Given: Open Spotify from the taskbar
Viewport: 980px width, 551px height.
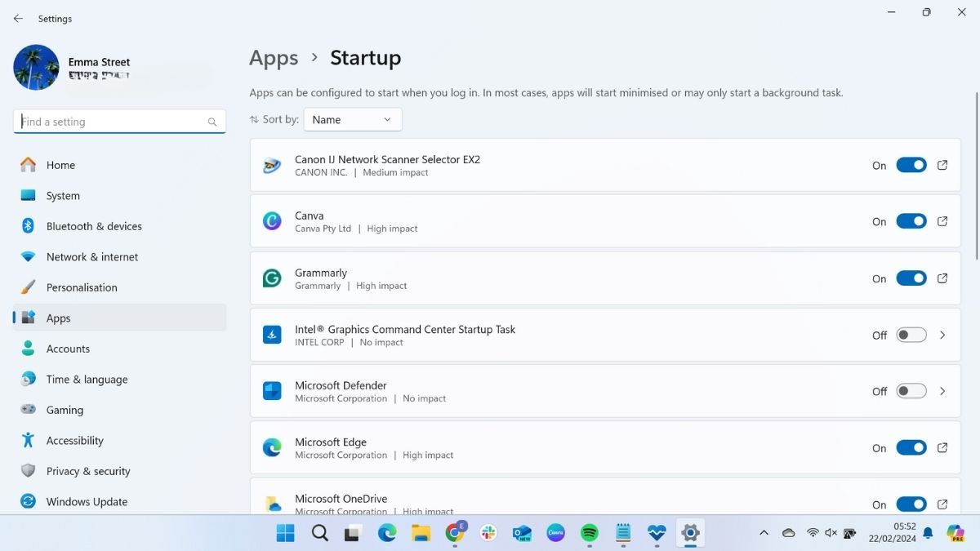Looking at the screenshot, I should (x=589, y=533).
